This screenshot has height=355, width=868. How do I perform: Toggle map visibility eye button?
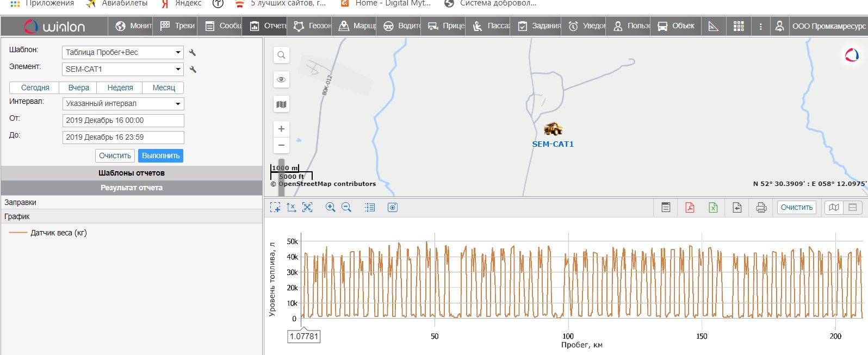[281, 79]
